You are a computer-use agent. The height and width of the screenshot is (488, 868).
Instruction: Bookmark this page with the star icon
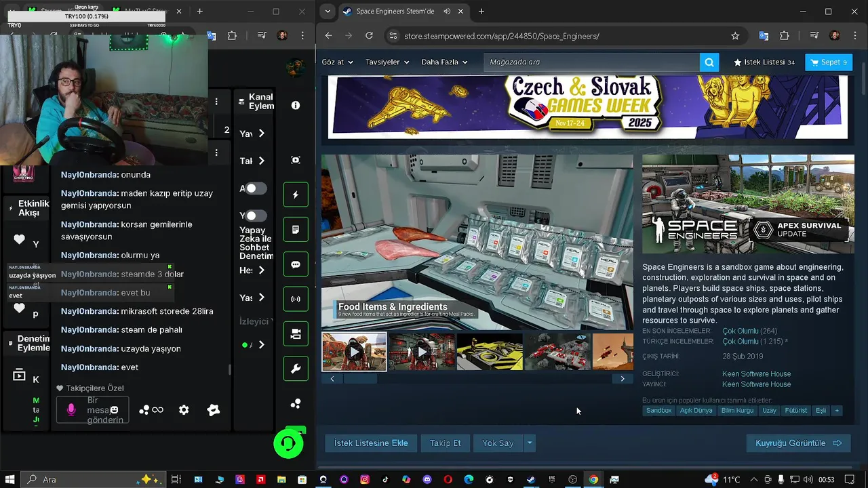735,36
